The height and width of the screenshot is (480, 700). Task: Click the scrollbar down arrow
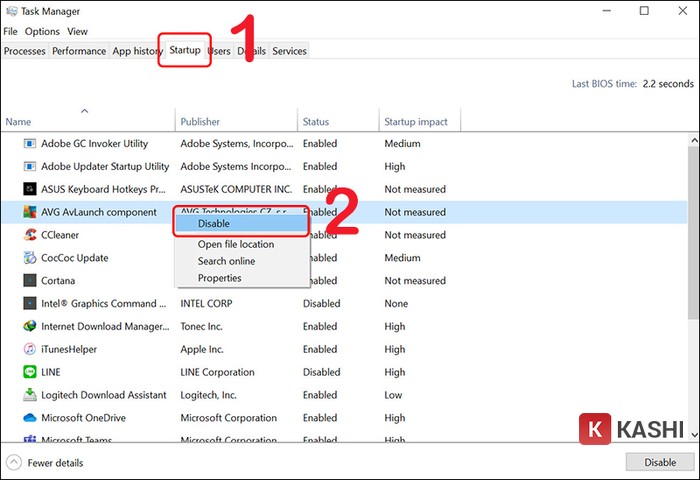694,434
